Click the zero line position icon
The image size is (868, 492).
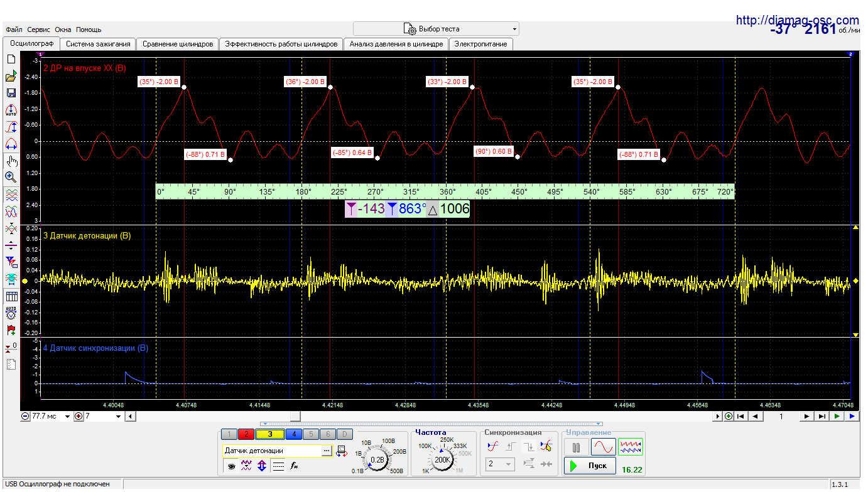(11, 245)
